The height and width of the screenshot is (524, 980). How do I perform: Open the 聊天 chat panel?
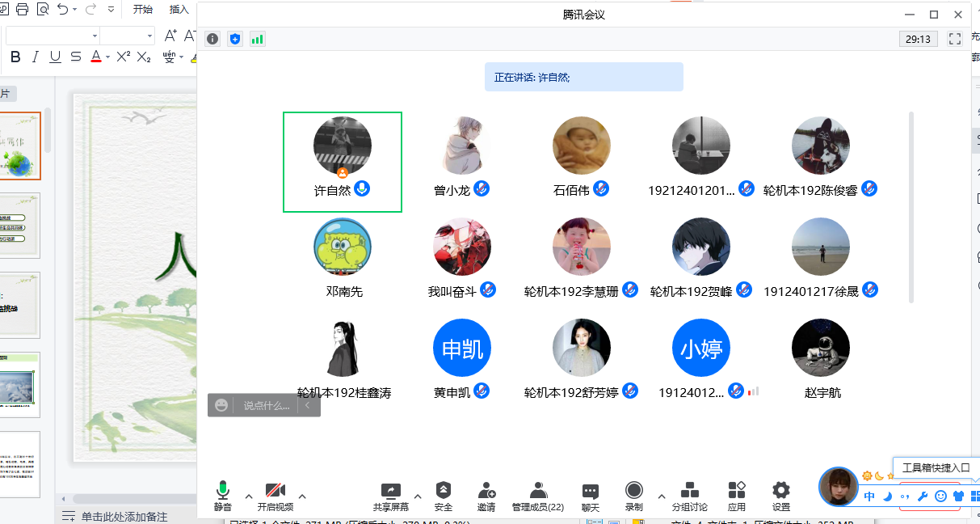coord(591,495)
